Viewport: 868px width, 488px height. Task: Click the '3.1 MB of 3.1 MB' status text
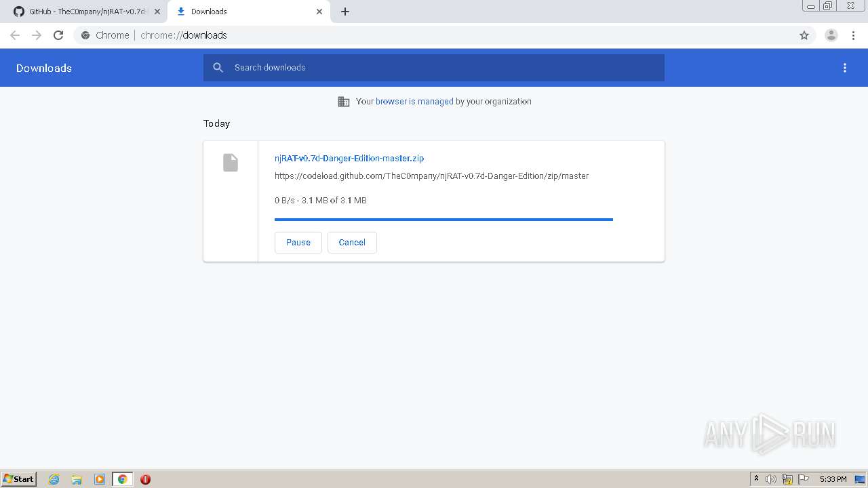coord(334,201)
